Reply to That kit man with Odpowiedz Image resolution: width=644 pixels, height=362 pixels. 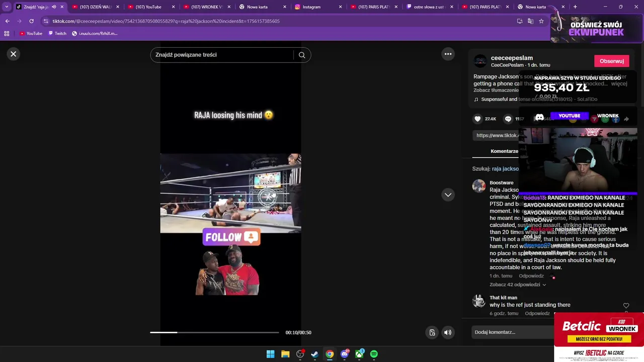tap(537, 313)
